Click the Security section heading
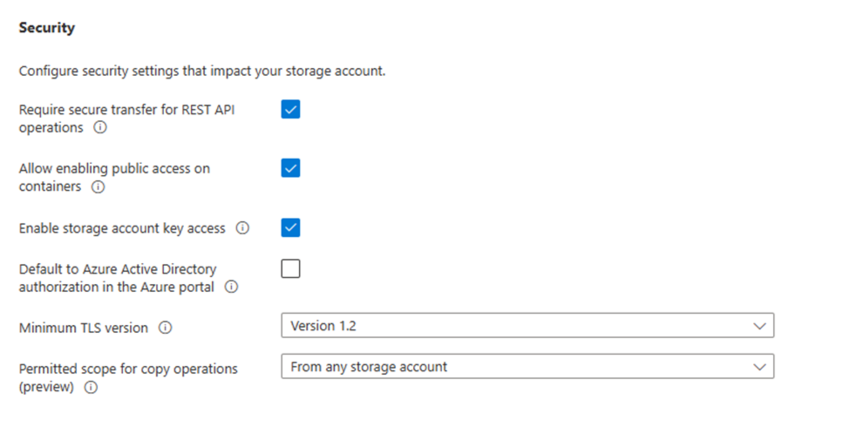Viewport: 850px width, 427px height. 47,28
